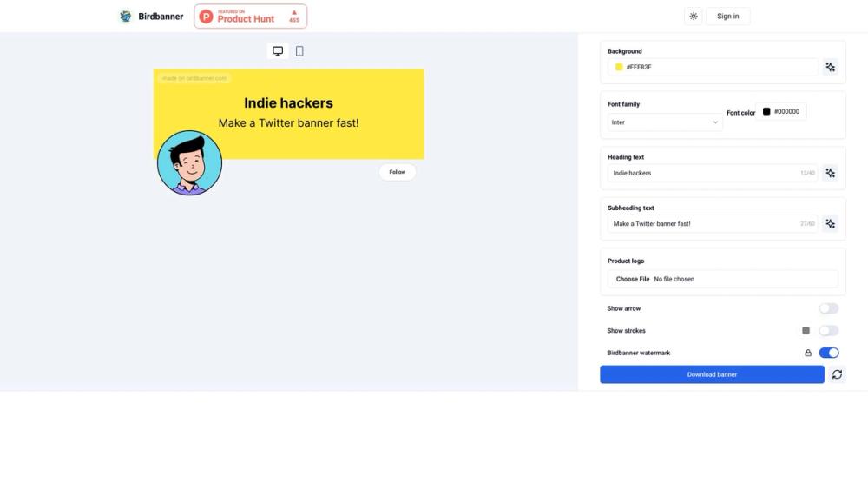Screen dimensions: 868x489
Task: Click the Follow button in the preview
Action: (x=397, y=172)
